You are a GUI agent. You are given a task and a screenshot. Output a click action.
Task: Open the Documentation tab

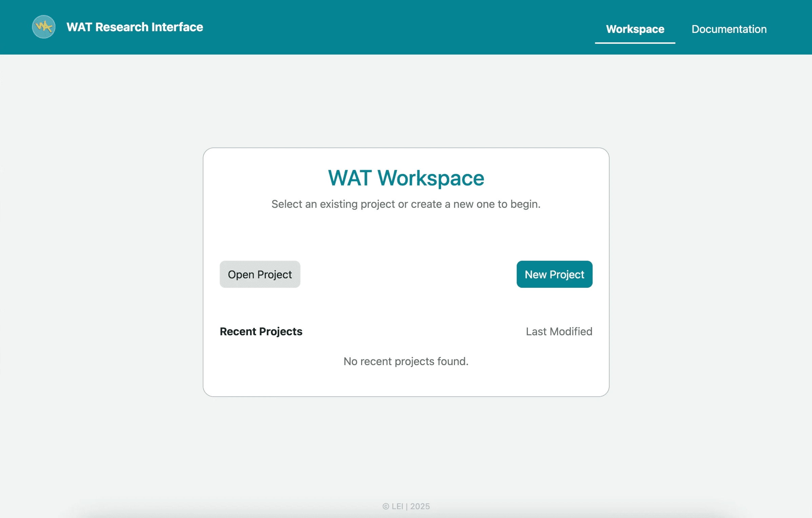[x=729, y=29]
